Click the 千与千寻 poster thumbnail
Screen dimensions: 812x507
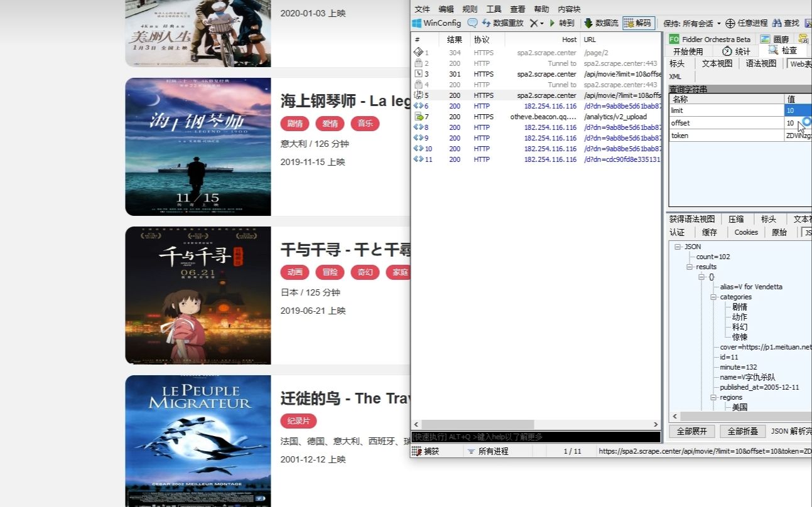(198, 295)
